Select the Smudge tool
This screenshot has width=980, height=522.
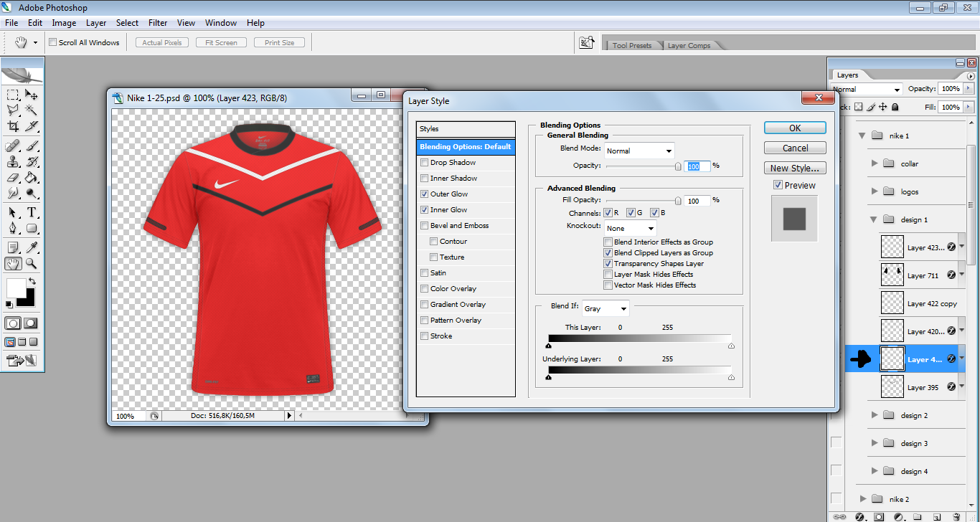pyautogui.click(x=13, y=193)
